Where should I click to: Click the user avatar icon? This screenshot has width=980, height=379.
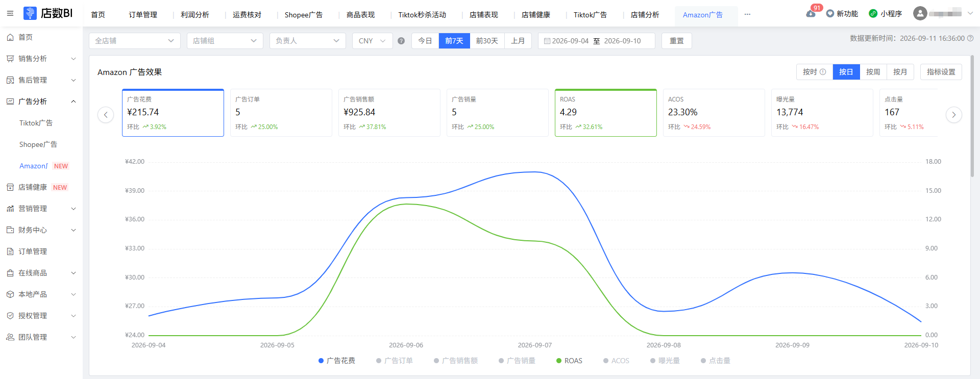pyautogui.click(x=920, y=13)
